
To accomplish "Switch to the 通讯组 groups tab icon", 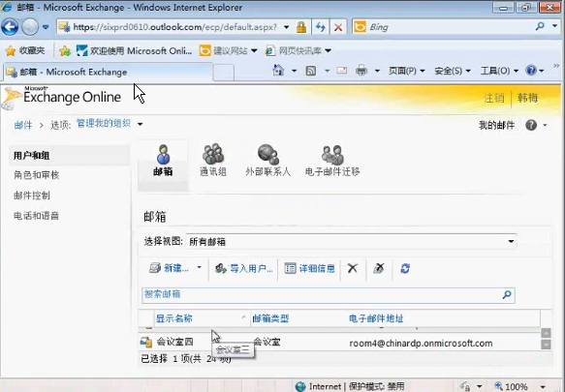I will (213, 160).
